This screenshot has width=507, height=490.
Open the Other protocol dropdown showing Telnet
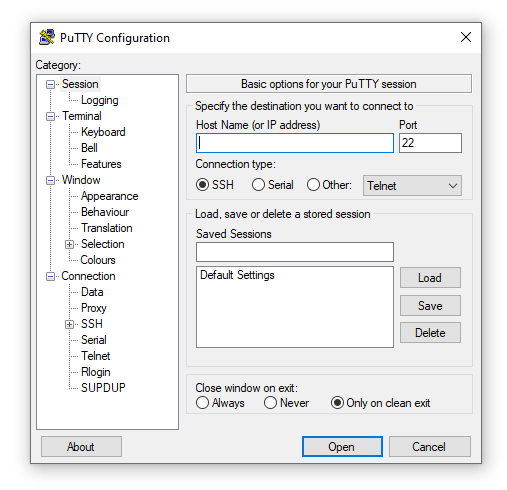tap(412, 186)
